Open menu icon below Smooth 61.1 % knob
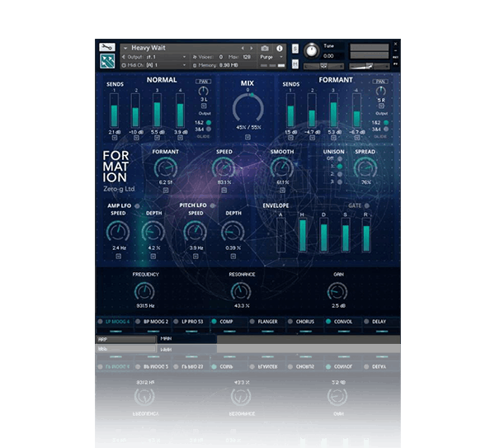This screenshot has height=448, width=495. [x=282, y=190]
